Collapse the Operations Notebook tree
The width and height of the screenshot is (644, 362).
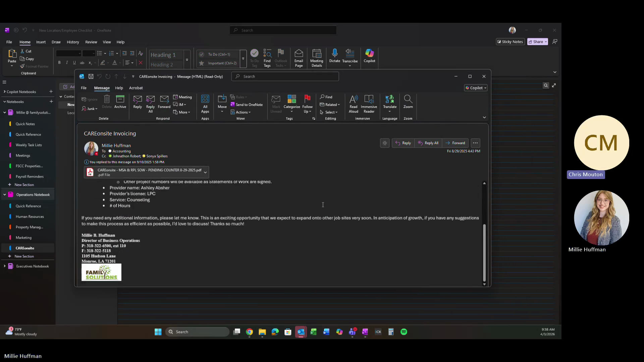pos(4,195)
